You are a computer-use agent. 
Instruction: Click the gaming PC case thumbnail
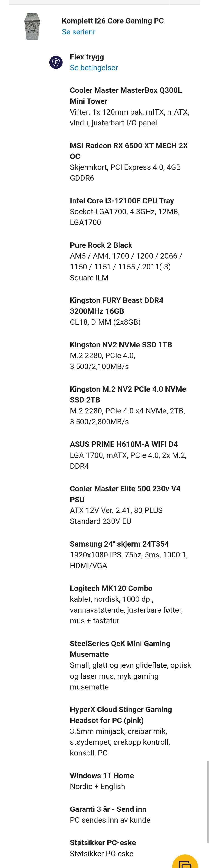pyautogui.click(x=33, y=26)
